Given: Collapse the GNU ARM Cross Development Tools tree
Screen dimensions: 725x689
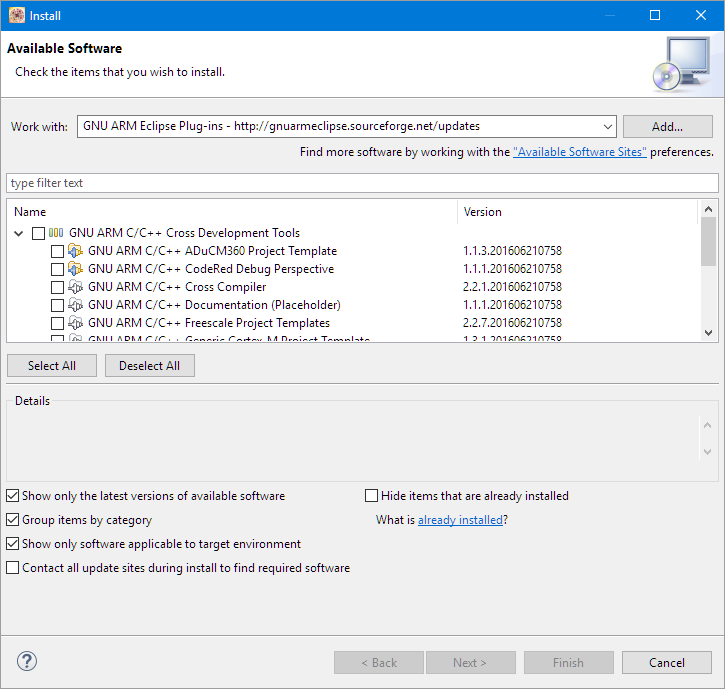Looking at the screenshot, I should (x=18, y=233).
